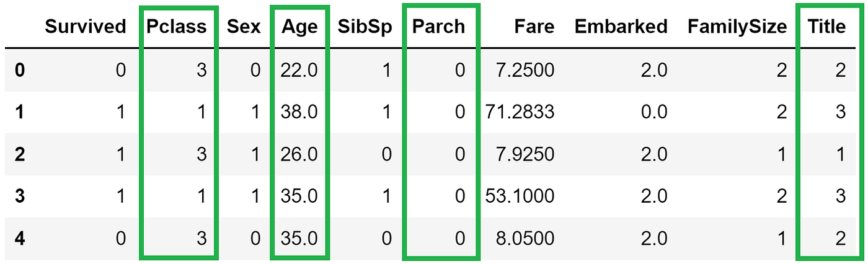Select the Age cell showing 38.0

click(x=299, y=112)
